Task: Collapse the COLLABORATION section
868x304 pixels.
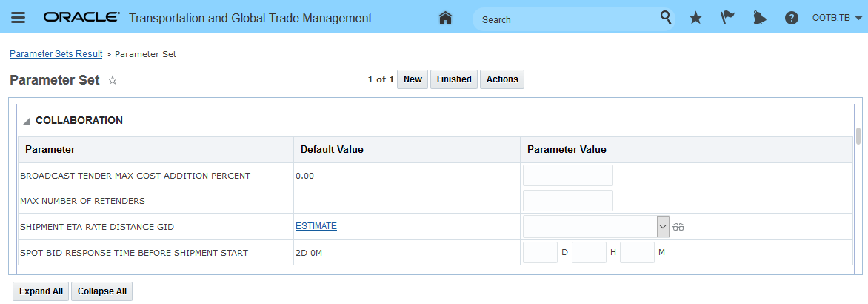Action: pyautogui.click(x=27, y=121)
